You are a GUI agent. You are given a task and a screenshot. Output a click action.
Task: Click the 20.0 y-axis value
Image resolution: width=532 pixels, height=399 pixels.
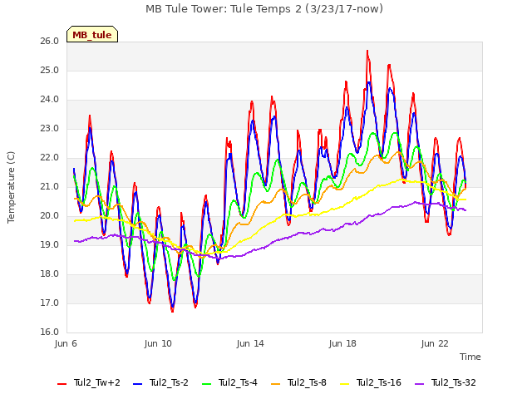(50, 216)
